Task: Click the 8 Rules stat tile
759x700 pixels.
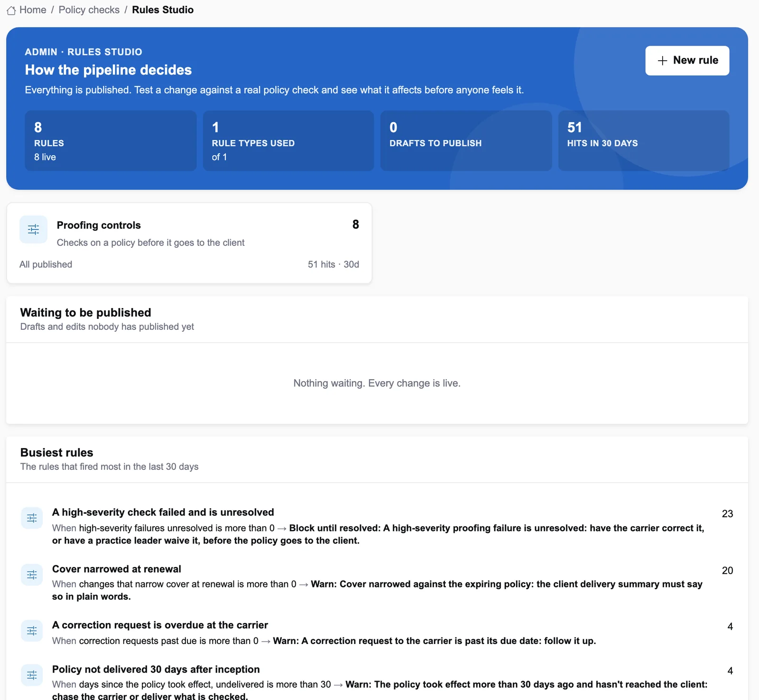Action: 111,141
